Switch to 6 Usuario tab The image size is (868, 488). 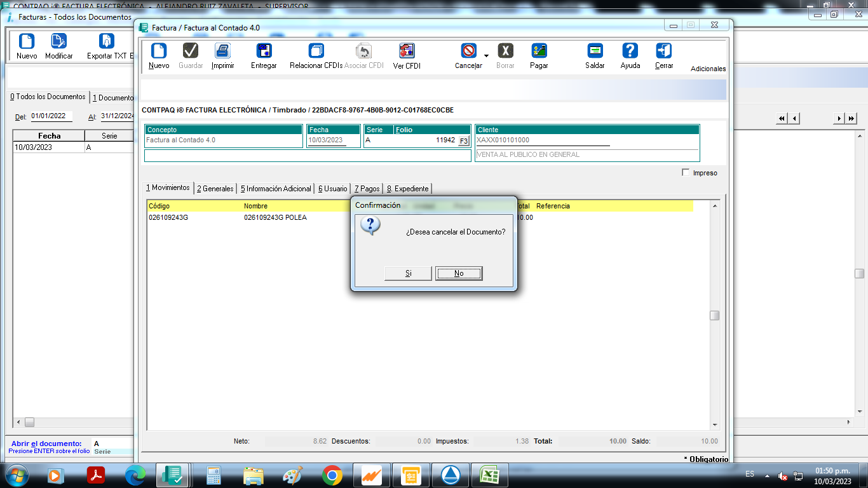tap(333, 189)
